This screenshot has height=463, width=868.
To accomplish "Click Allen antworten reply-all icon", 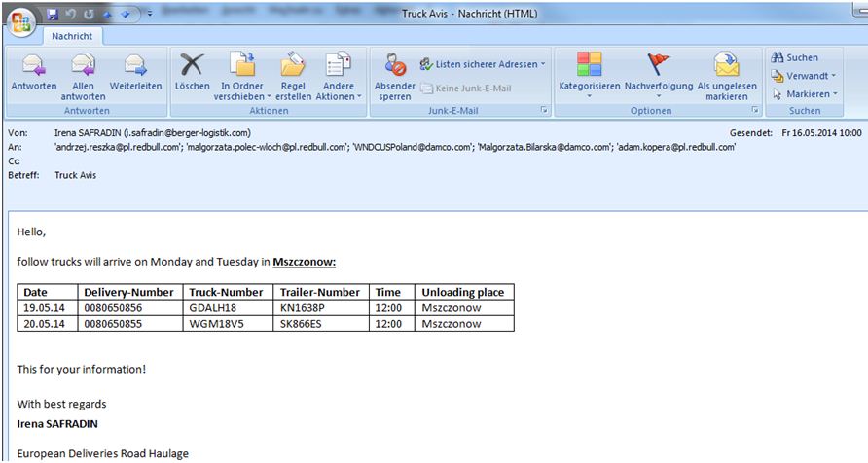I will [83, 65].
